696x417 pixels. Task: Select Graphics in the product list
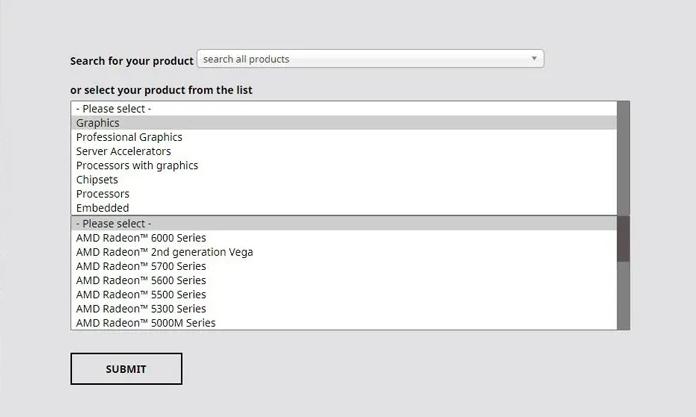pos(98,123)
